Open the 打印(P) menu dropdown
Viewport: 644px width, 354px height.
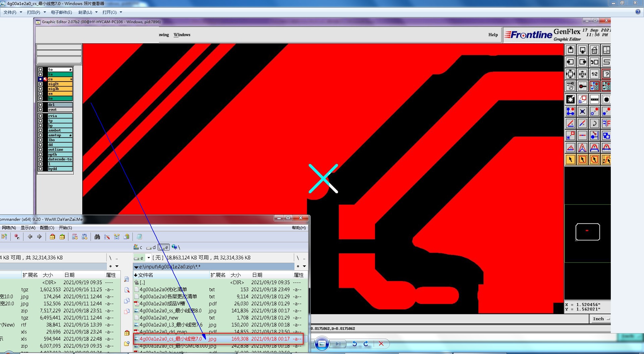36,12
